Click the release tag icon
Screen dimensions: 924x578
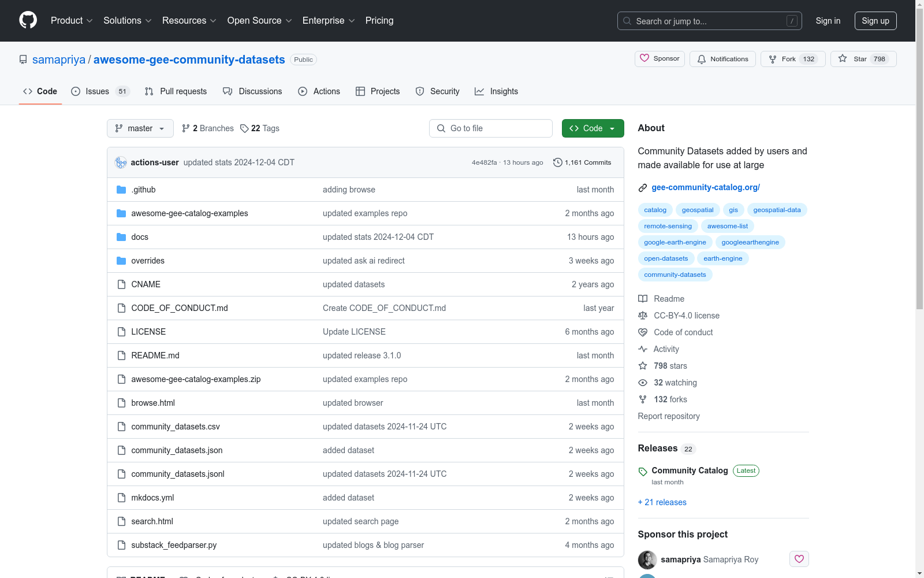click(643, 472)
